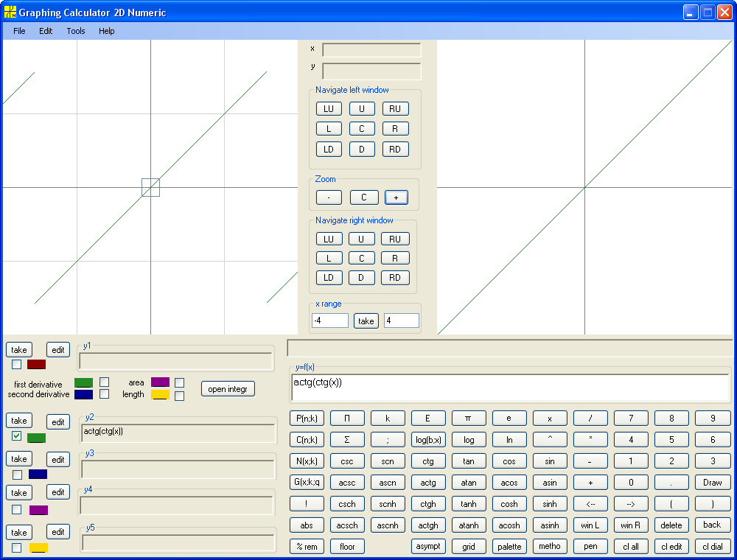Click y2 green color swatch
Image resolution: width=737 pixels, height=560 pixels.
(36, 438)
